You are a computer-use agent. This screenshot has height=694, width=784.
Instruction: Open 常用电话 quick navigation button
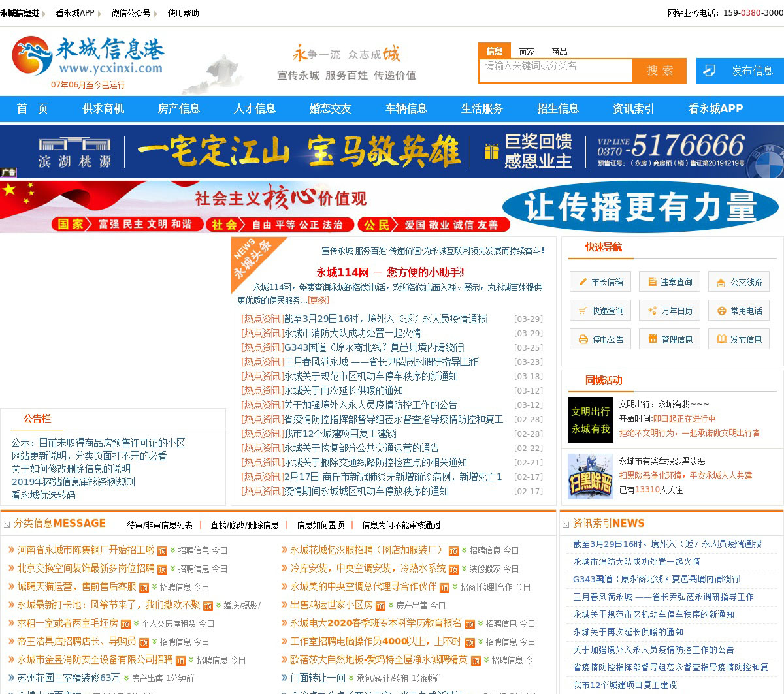pos(739,311)
